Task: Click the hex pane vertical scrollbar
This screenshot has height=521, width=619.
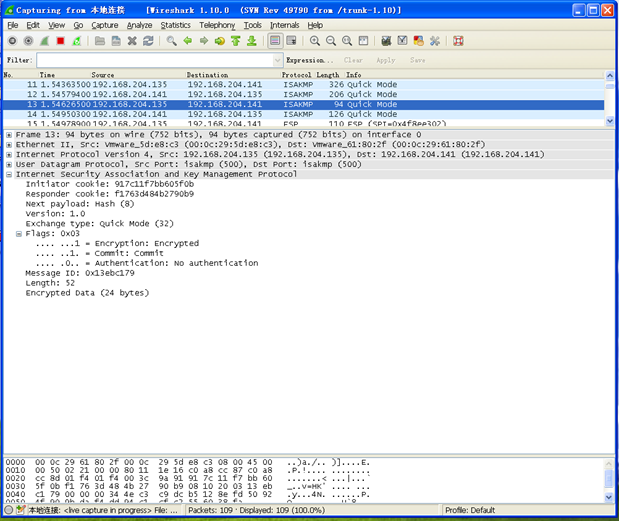Action: pos(607,478)
